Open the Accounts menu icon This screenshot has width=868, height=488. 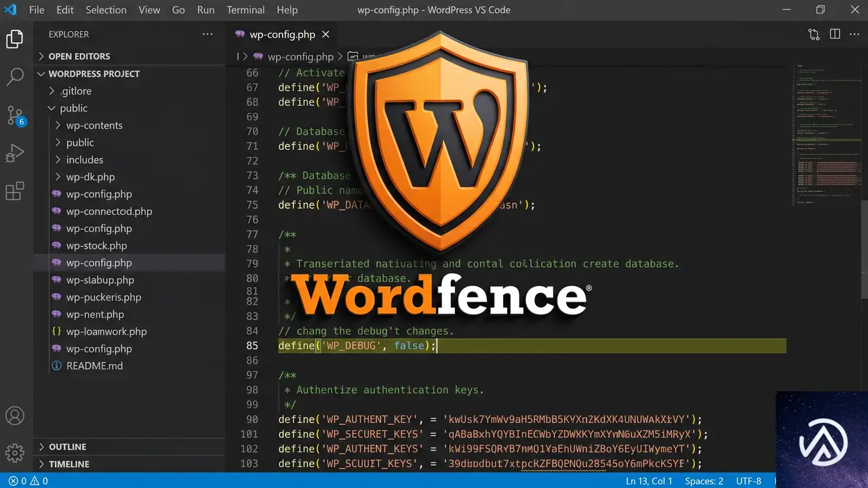point(15,415)
